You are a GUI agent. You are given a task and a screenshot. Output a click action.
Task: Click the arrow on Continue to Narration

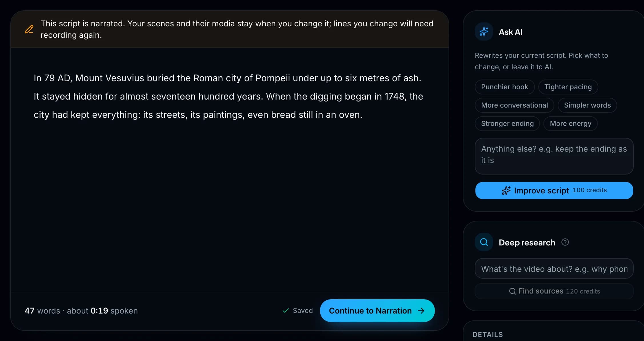(421, 311)
